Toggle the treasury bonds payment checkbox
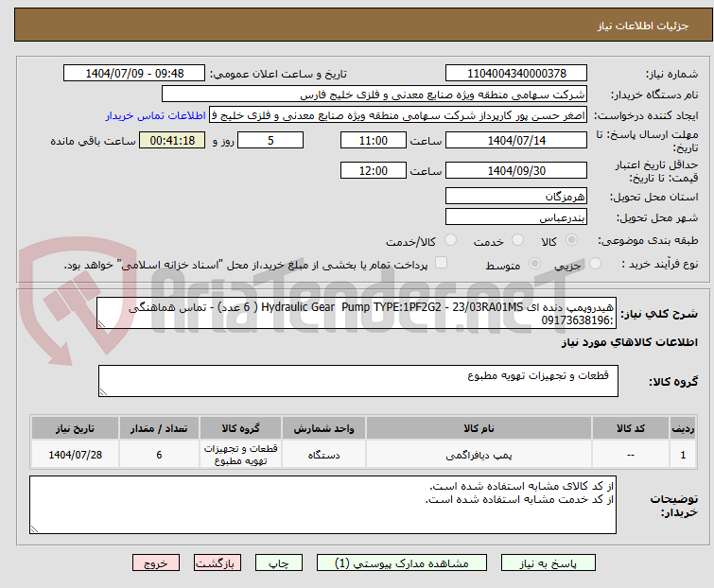 [441, 265]
